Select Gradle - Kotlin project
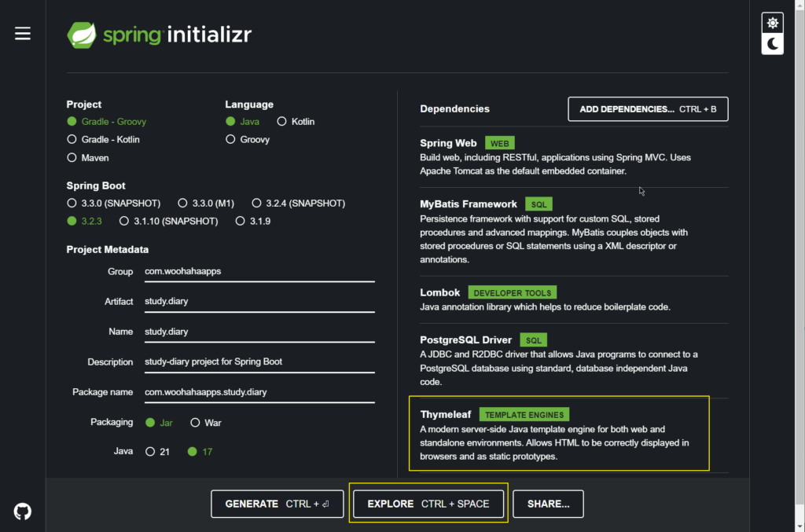Viewport: 805px width, 532px height. point(103,140)
